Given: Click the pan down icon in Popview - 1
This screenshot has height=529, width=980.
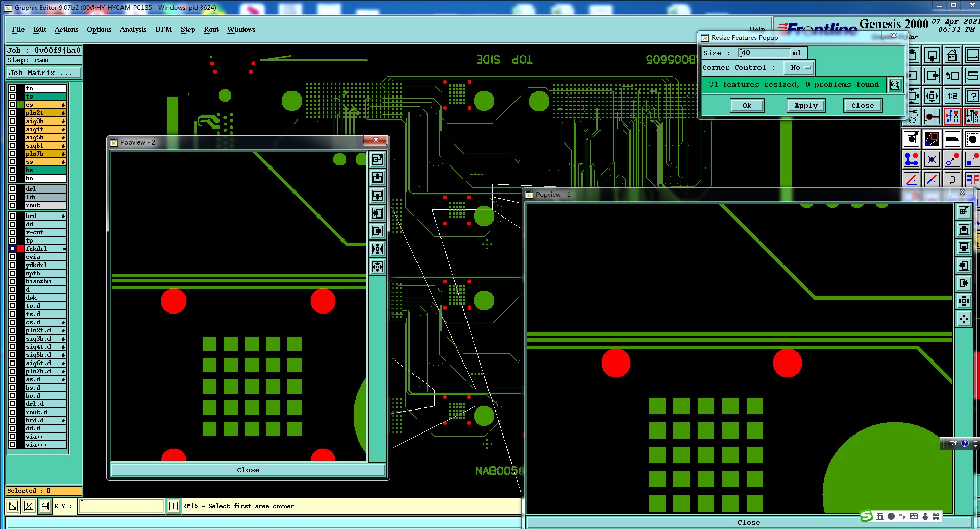Looking at the screenshot, I should pyautogui.click(x=964, y=247).
